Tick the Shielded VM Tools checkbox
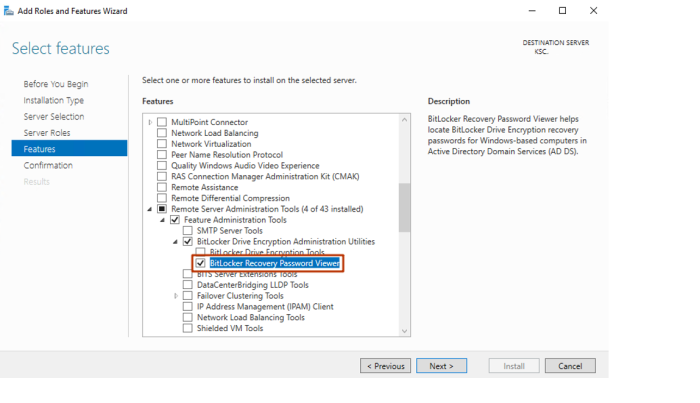The width and height of the screenshot is (700, 403). point(188,328)
